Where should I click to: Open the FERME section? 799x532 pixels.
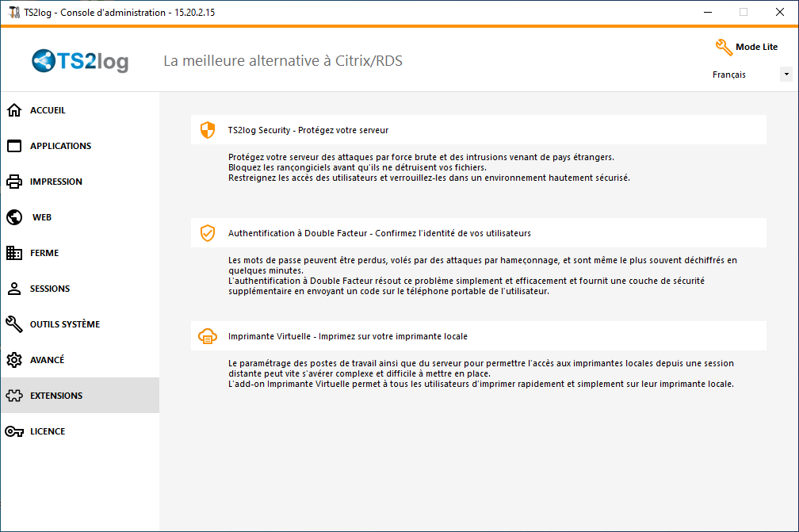(80, 253)
